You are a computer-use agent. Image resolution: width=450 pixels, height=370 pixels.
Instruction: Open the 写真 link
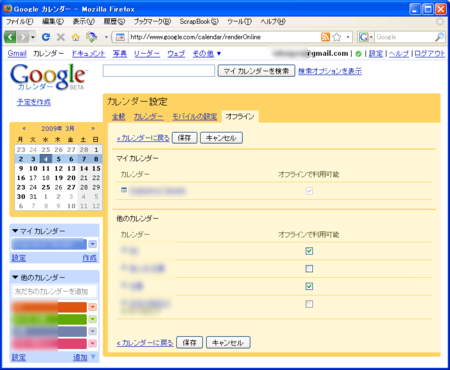(x=120, y=54)
